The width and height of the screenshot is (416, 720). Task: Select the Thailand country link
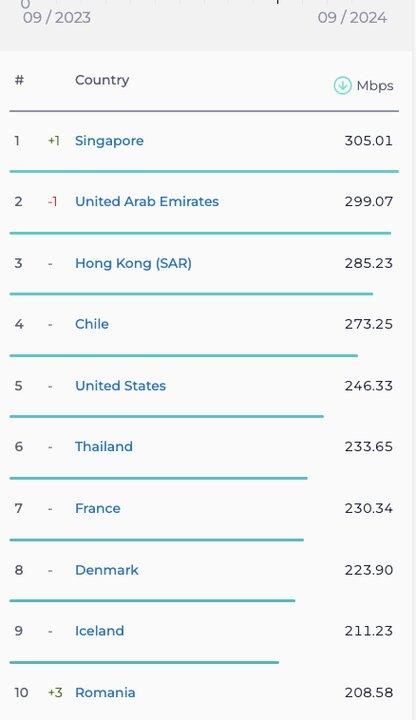coord(104,447)
